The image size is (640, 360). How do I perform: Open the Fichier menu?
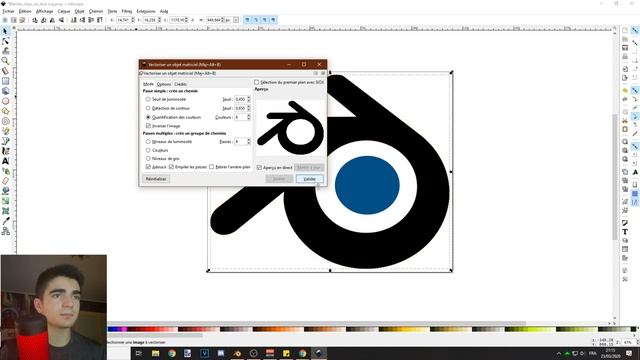click(x=8, y=11)
